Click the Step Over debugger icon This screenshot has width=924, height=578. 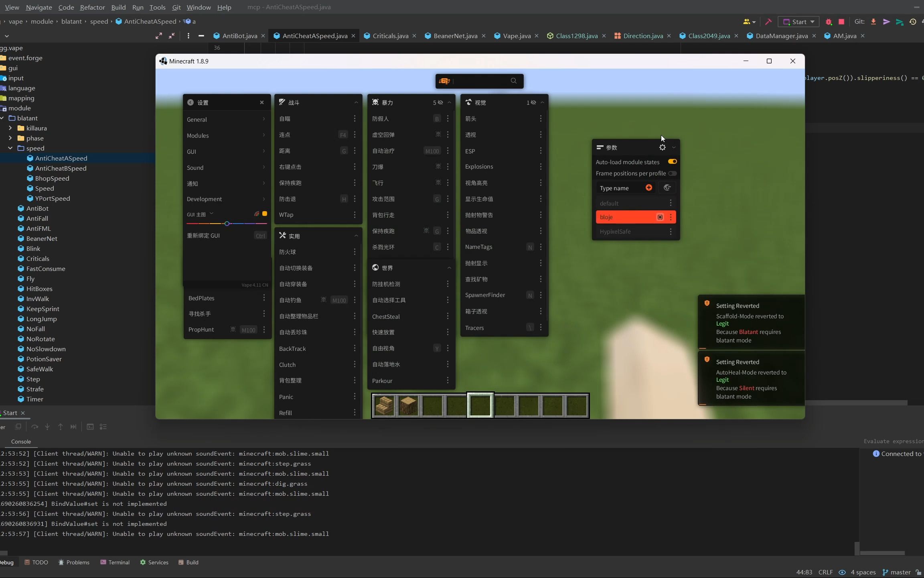[x=34, y=427]
